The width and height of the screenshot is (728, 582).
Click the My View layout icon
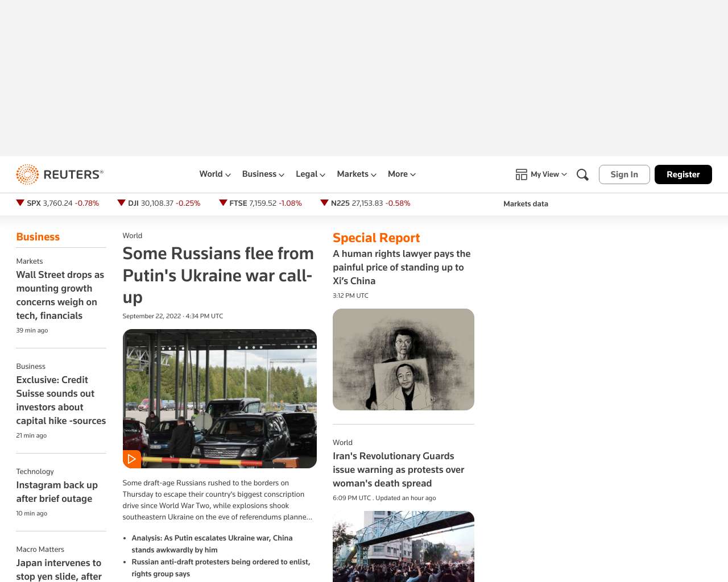[522, 174]
